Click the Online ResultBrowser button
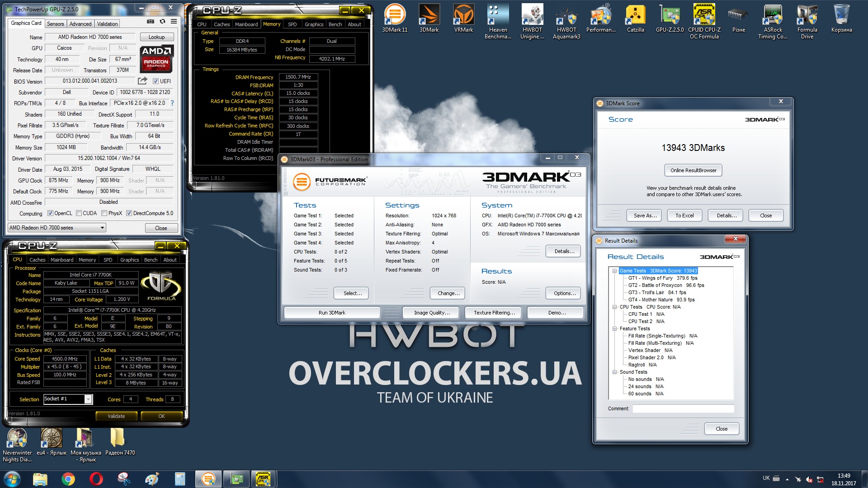The width and height of the screenshot is (868, 488). click(x=693, y=170)
